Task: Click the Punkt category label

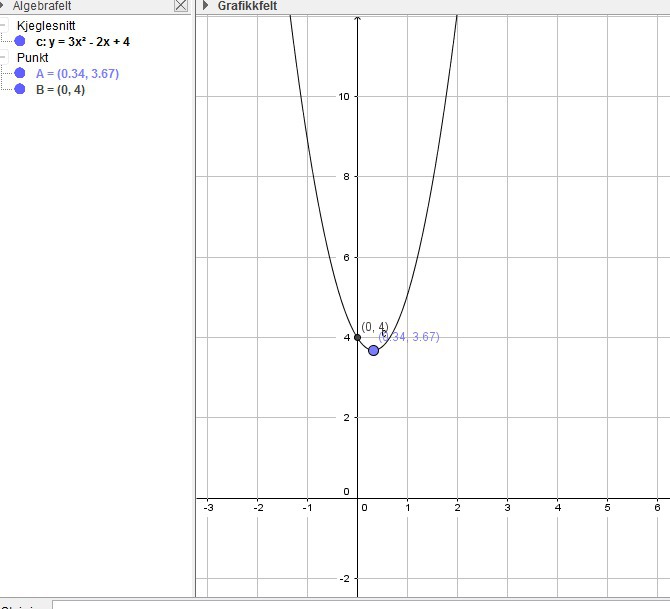Action: [32, 57]
